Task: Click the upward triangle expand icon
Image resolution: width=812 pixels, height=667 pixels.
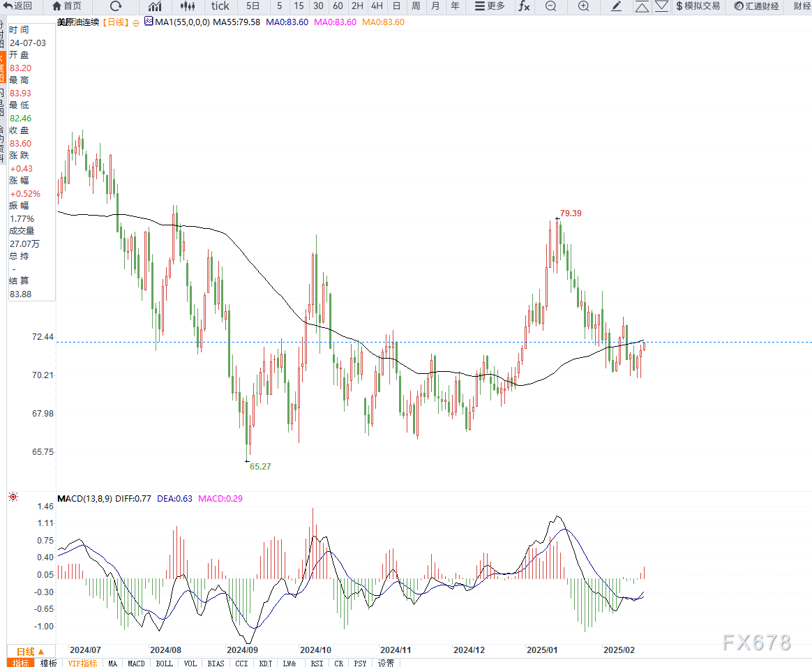Action: tap(642, 6)
